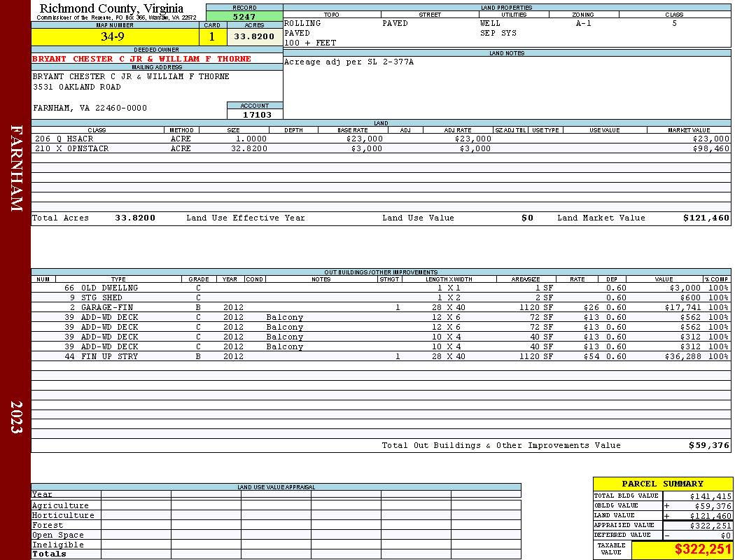Click the LAND USE VALUE APPRAISAL header
Viewport: 735px width, 560px height.
pos(276,487)
